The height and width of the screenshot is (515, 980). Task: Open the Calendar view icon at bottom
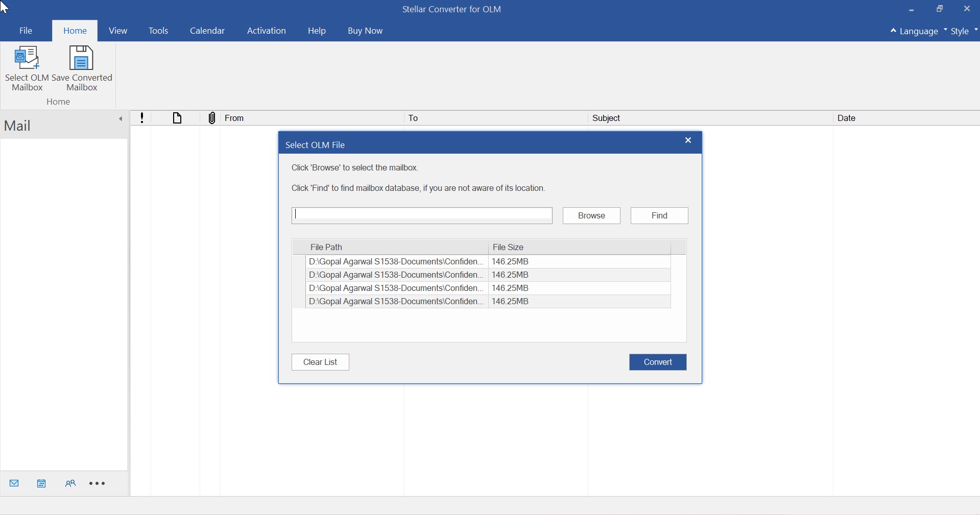point(41,483)
